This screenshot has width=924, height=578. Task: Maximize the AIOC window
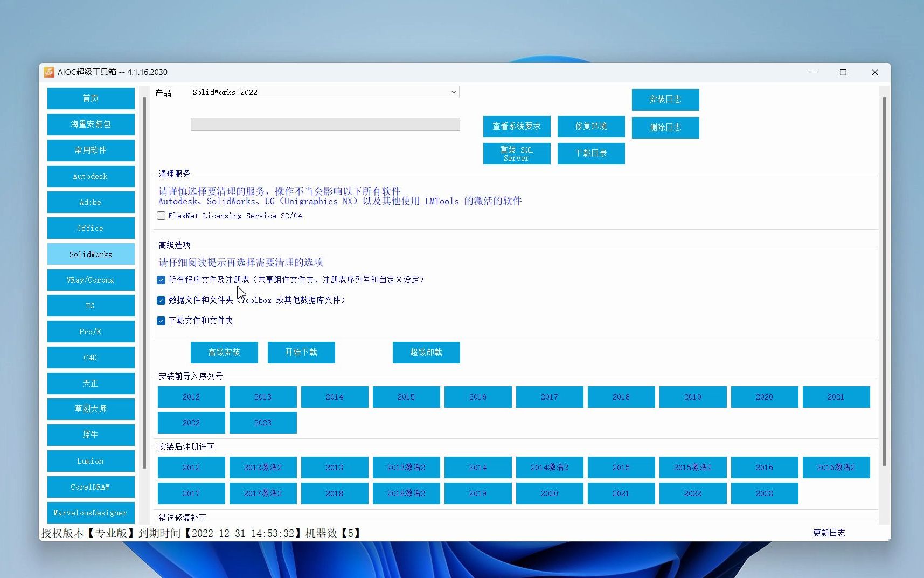843,72
